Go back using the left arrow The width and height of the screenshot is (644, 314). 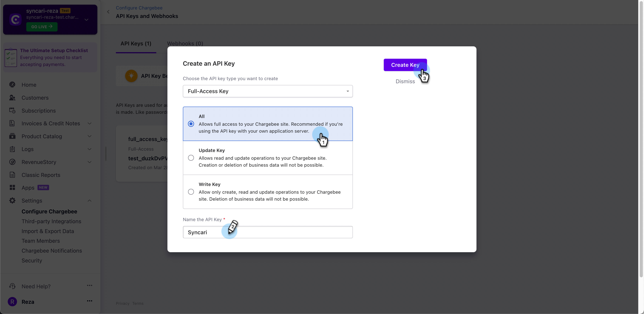(108, 12)
